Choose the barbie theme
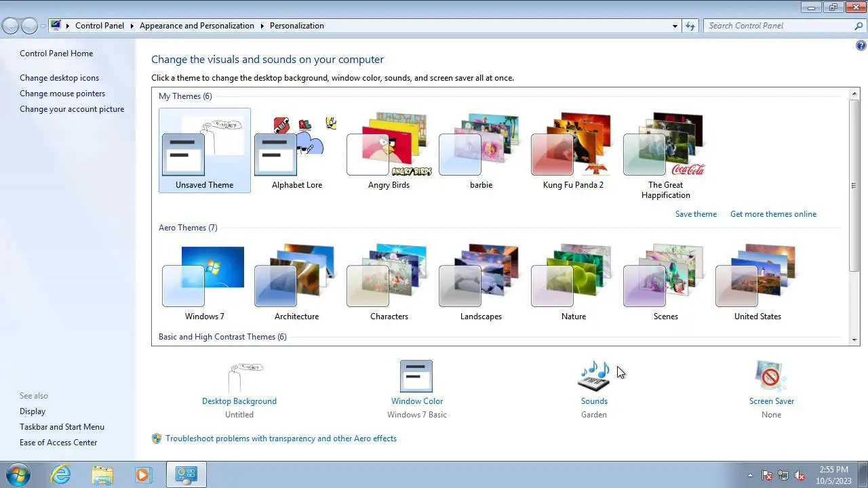Viewport: 868px width, 488px height. pos(481,150)
